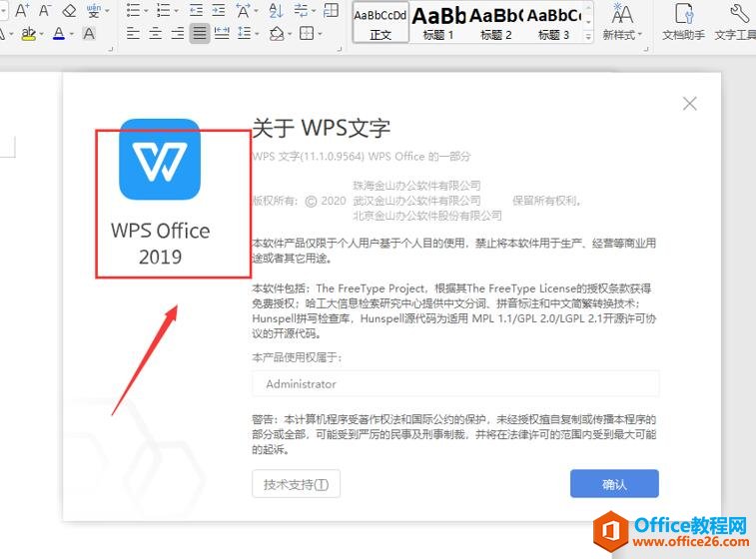This screenshot has height=559, width=756.
Task: Open styles pane dialog launcher
Action: 645,49
